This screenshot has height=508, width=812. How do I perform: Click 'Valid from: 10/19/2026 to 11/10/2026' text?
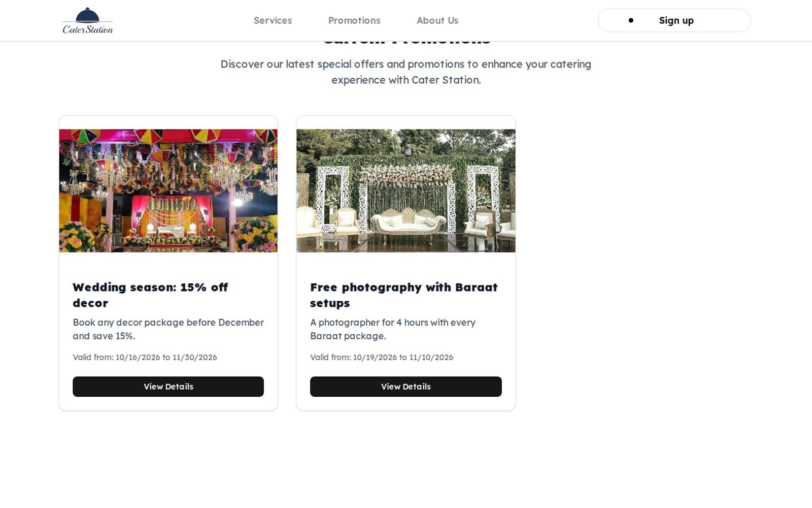tap(382, 357)
